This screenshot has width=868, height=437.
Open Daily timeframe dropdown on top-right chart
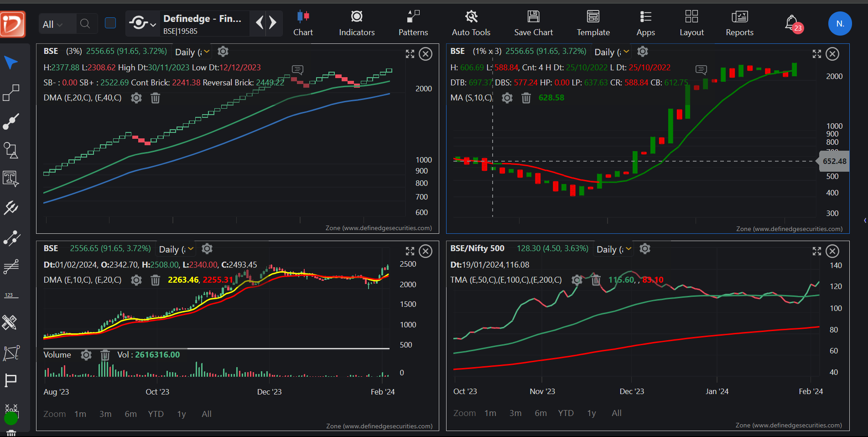click(x=612, y=52)
